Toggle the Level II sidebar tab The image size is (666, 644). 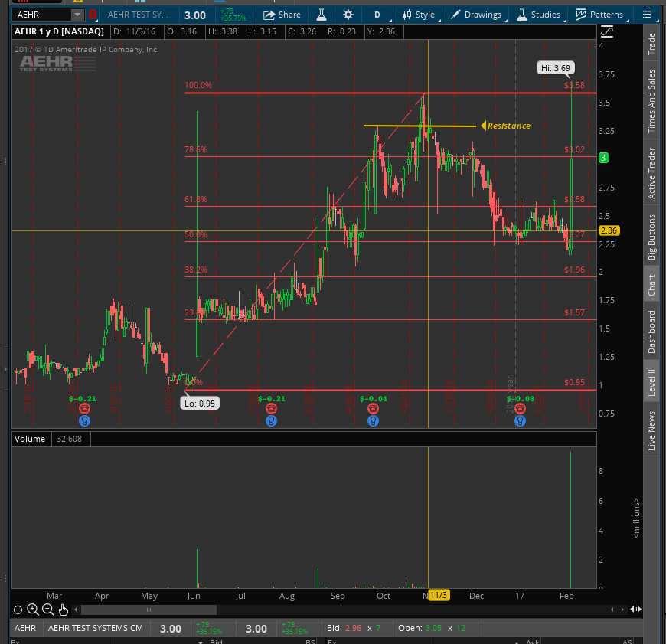point(651,382)
